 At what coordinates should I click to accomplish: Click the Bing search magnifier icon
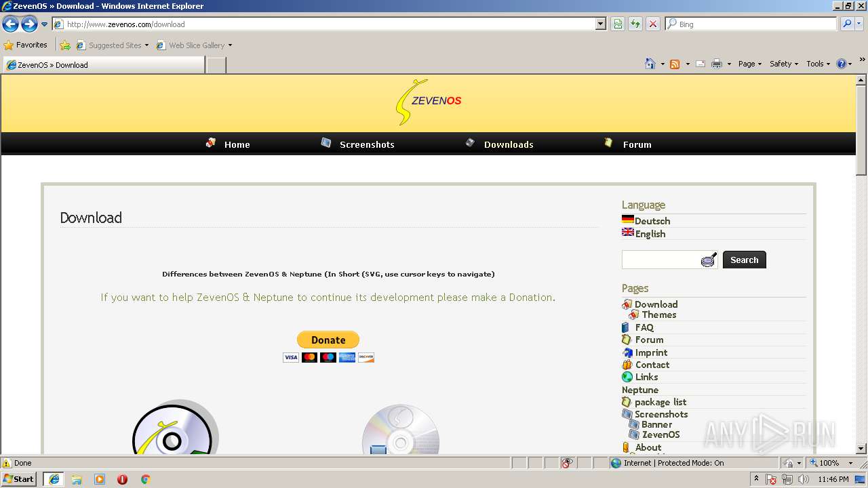pos(847,24)
